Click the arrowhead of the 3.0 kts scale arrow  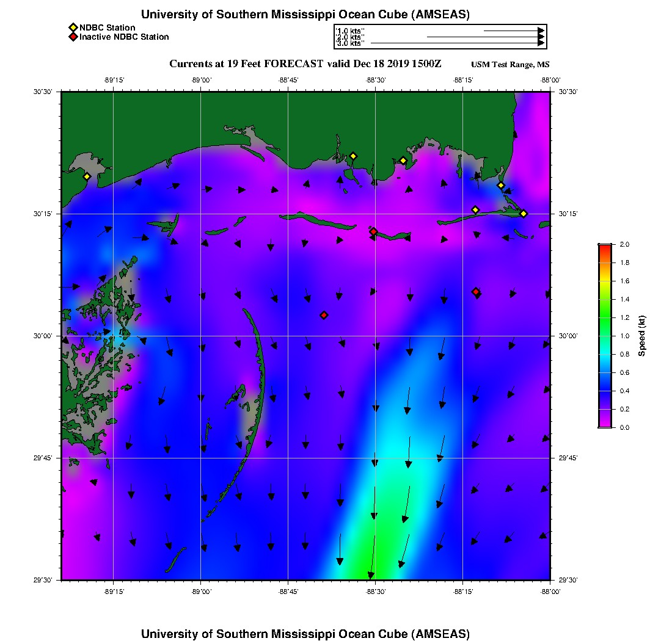point(541,43)
